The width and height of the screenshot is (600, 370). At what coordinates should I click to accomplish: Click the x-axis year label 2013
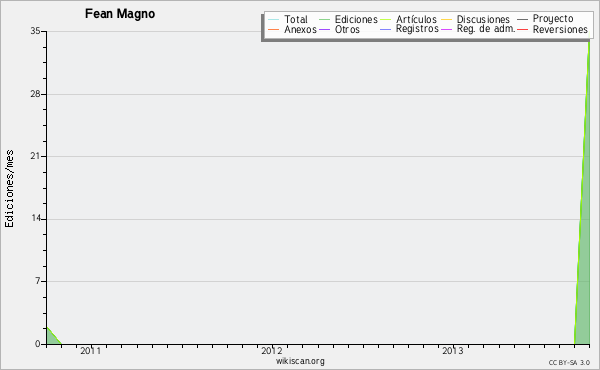coord(453,350)
